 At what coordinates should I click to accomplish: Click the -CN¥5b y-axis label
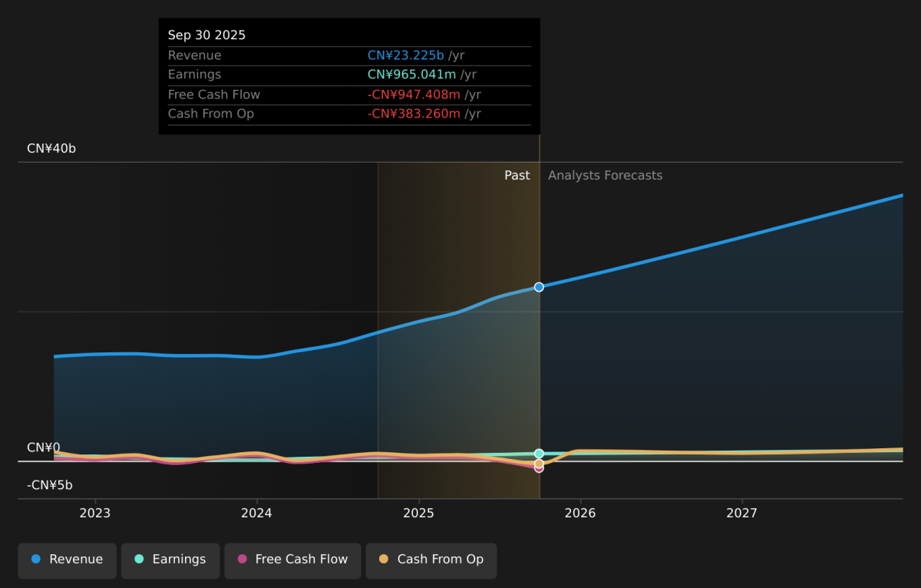(50, 485)
